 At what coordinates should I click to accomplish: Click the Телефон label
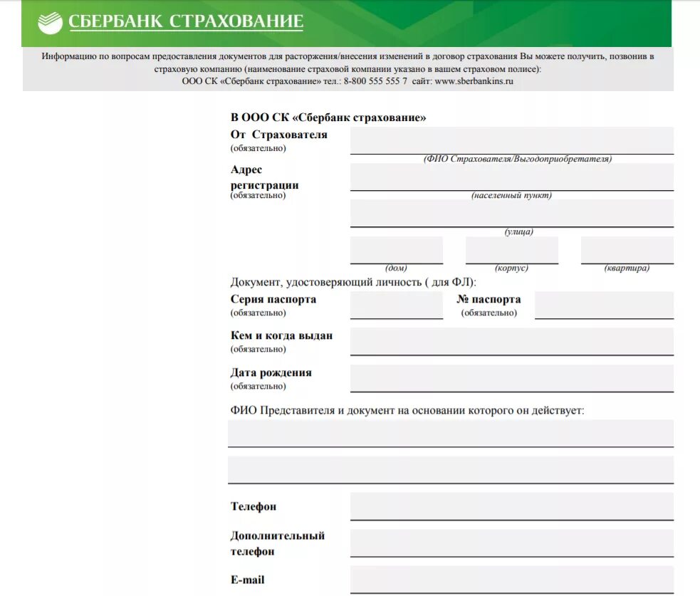coord(253,506)
